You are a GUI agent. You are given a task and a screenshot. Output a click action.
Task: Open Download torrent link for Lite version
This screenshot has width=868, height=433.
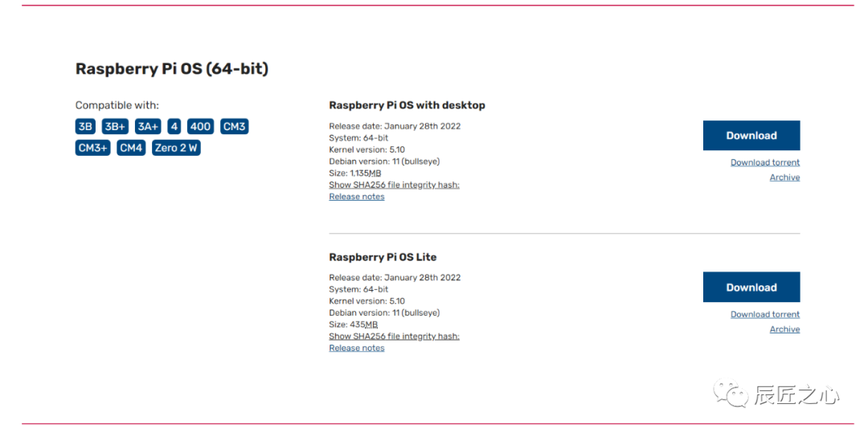(764, 314)
